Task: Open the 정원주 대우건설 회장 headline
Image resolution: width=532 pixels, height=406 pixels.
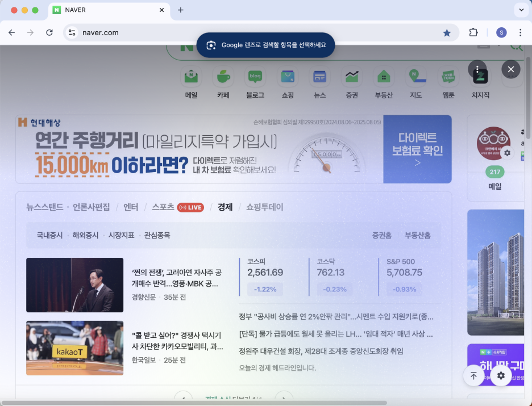Action: (x=321, y=351)
